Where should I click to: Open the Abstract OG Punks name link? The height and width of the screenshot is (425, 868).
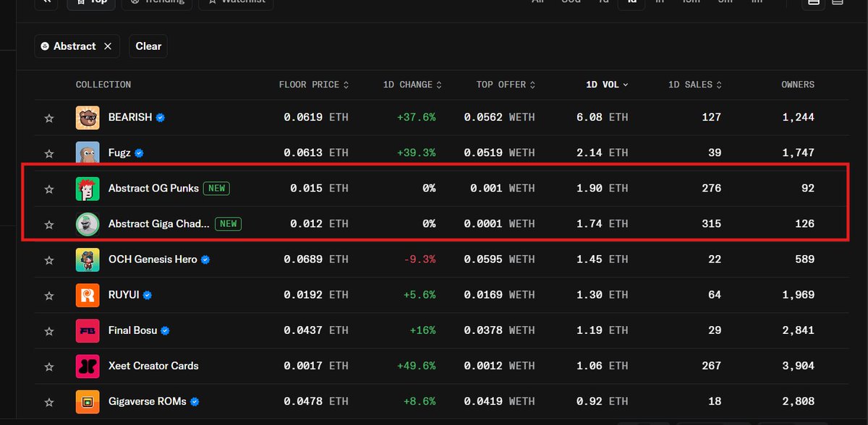(153, 188)
